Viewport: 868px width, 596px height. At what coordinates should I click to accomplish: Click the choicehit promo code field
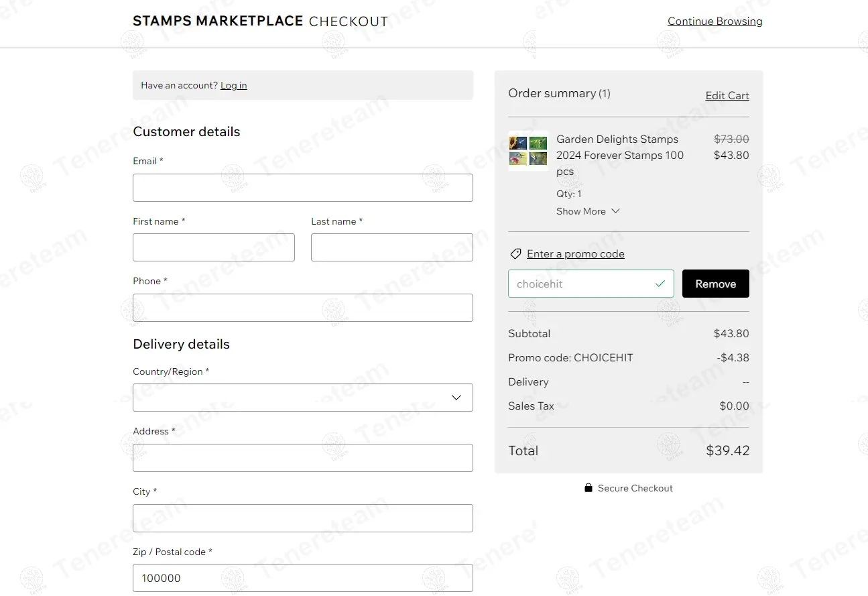click(x=591, y=284)
